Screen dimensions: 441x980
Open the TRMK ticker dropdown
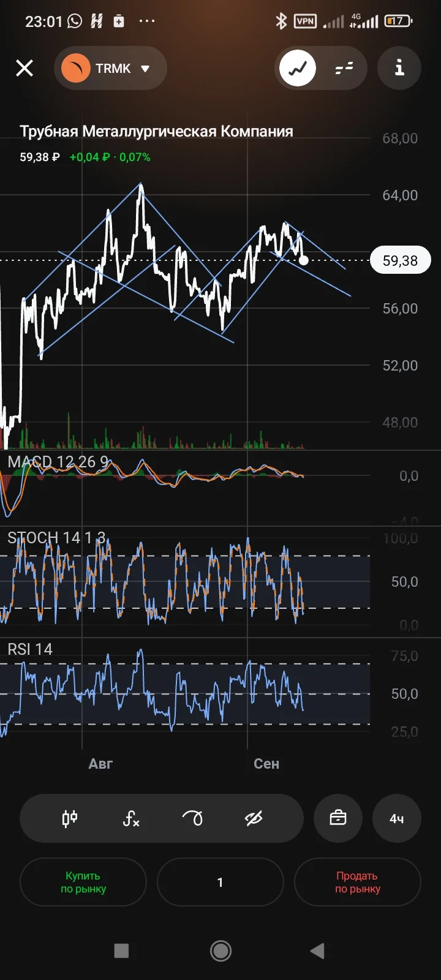111,68
